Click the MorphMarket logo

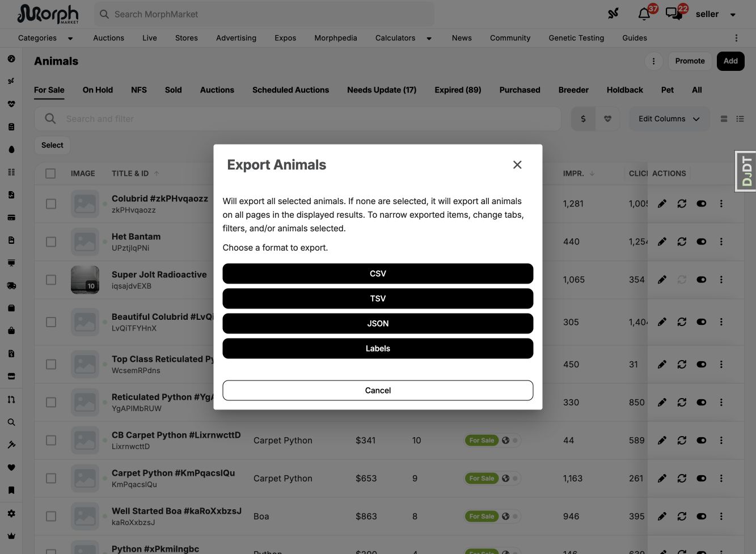[48, 14]
